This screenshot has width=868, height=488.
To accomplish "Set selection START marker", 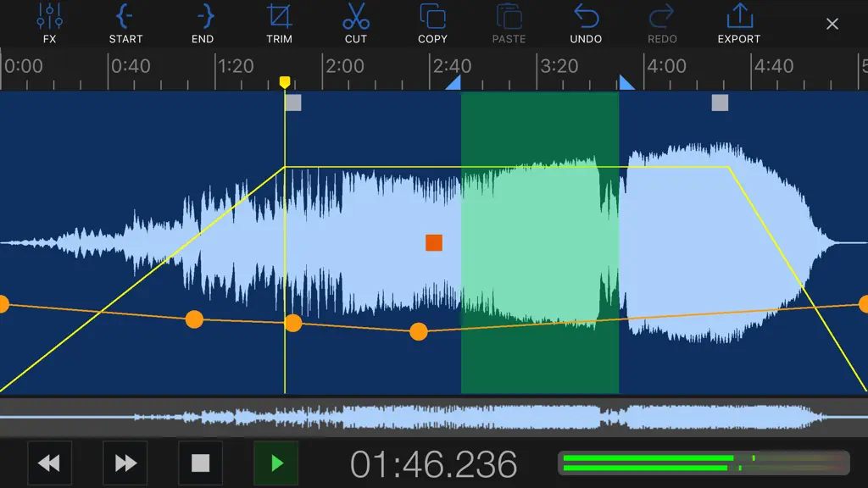I will (125, 24).
